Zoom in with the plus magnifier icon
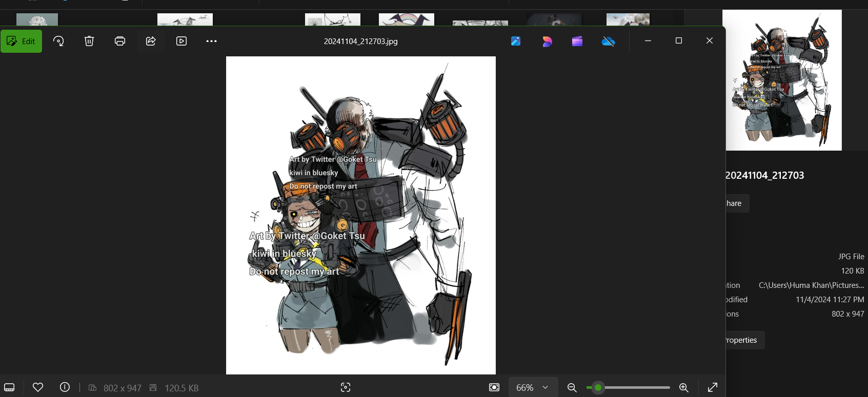The height and width of the screenshot is (397, 868). click(x=684, y=387)
